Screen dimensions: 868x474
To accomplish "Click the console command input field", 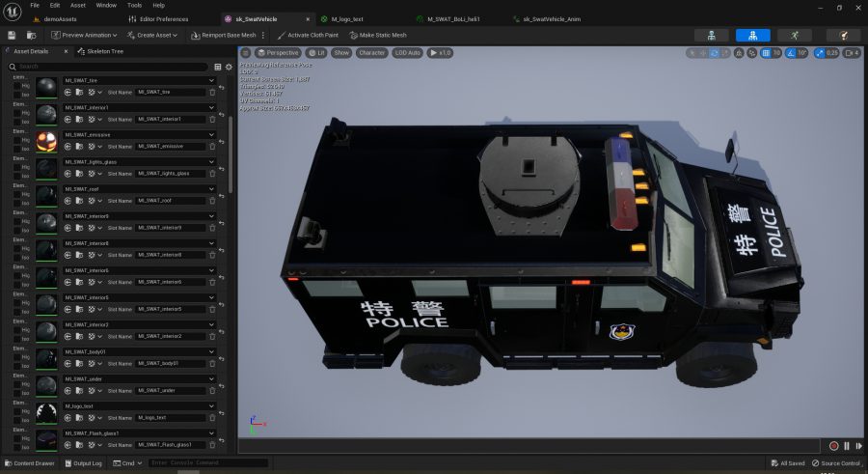I will click(208, 463).
